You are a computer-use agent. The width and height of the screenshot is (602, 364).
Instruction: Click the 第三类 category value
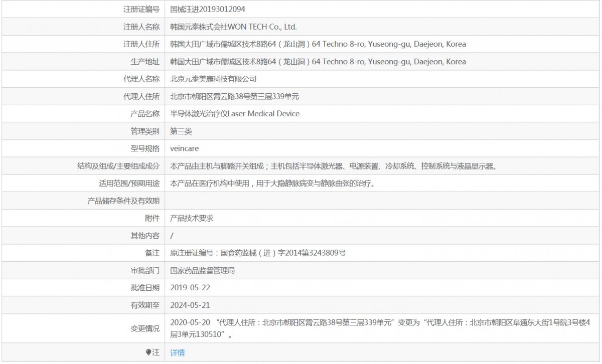181,131
